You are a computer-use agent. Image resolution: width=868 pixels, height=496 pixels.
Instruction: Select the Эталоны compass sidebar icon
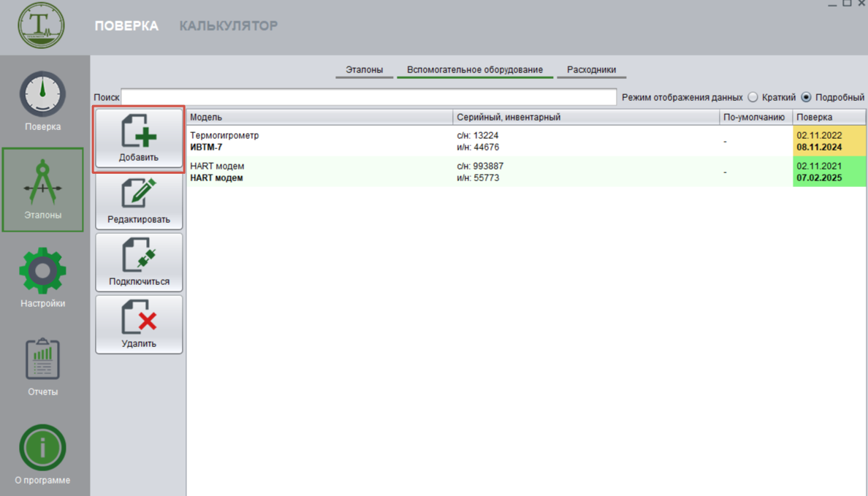click(42, 183)
